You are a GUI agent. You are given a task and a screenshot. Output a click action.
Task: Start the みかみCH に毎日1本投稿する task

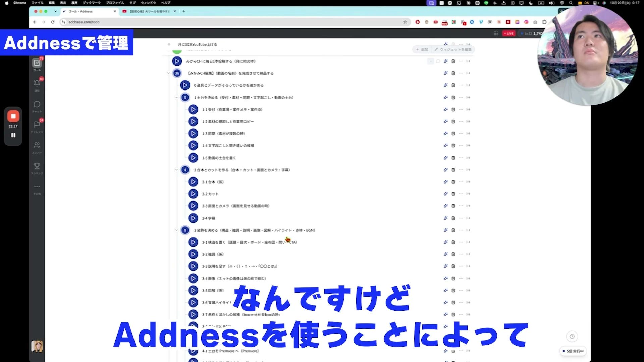click(x=177, y=61)
